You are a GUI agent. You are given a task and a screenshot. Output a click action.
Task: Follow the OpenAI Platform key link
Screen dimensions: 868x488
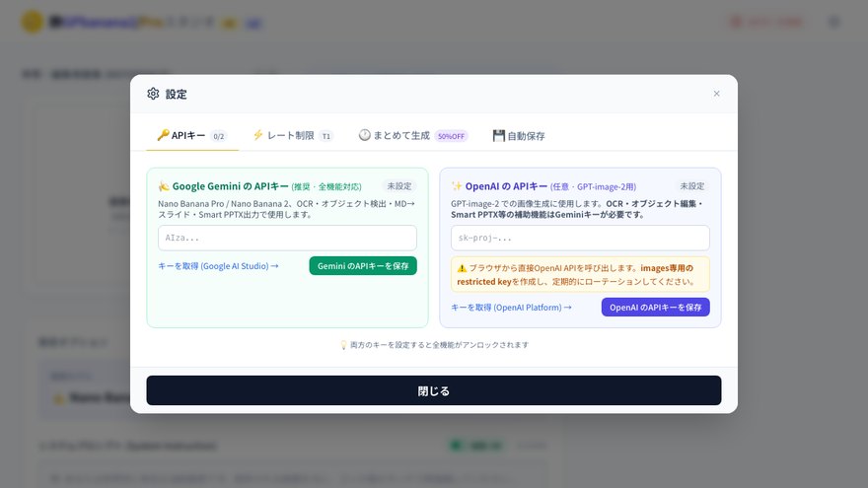[511, 307]
